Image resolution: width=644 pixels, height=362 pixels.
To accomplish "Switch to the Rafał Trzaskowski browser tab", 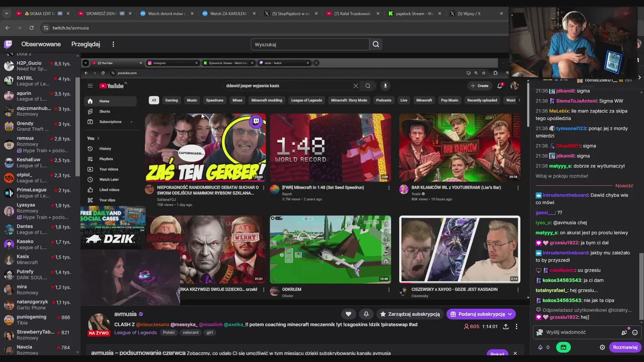I will [352, 14].
